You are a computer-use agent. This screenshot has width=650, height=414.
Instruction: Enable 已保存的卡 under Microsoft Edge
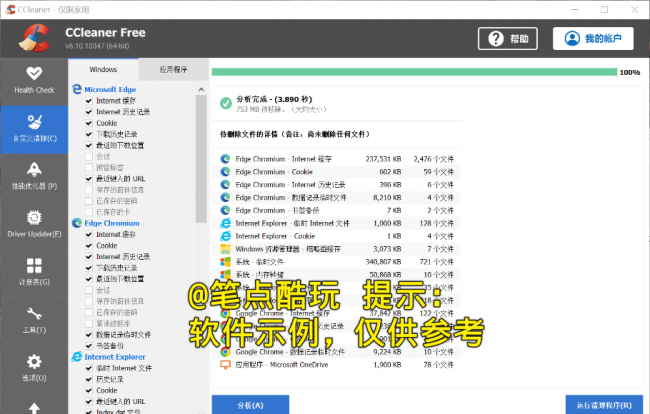tap(89, 212)
